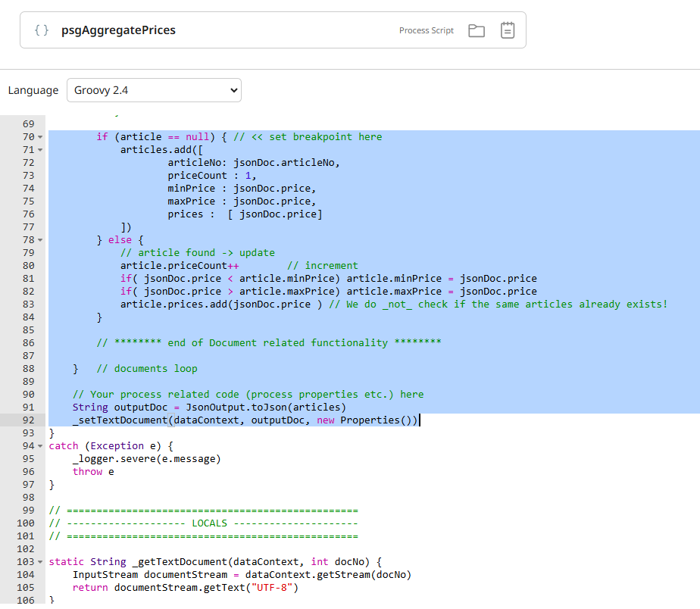Collapse code fold arrow at line 94
The height and width of the screenshot is (609, 700).
[40, 446]
